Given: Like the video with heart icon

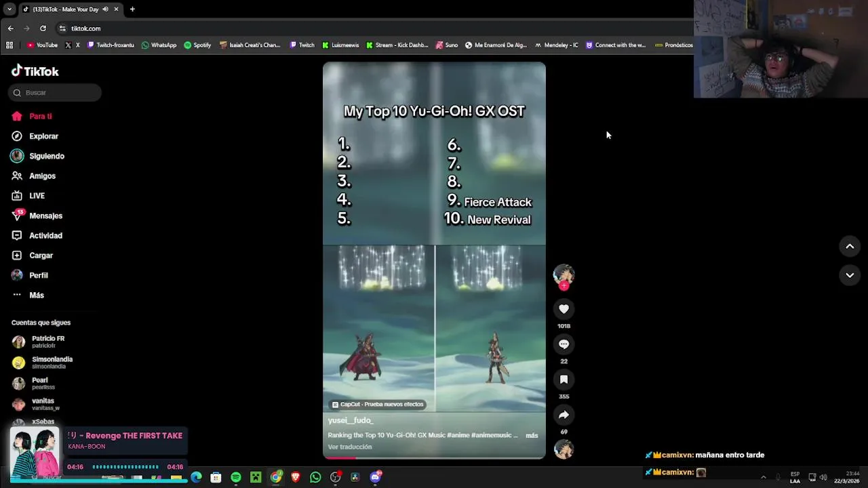Looking at the screenshot, I should [x=564, y=309].
